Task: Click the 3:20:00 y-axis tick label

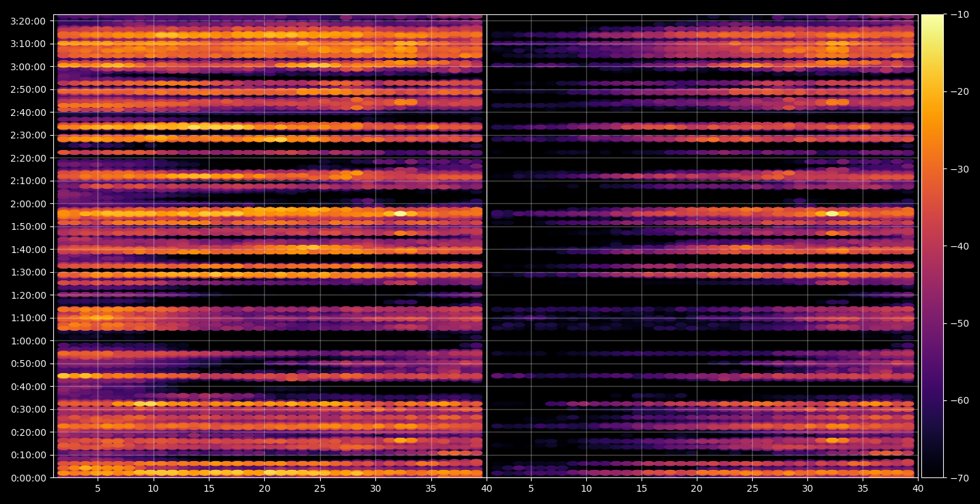Action: click(28, 21)
